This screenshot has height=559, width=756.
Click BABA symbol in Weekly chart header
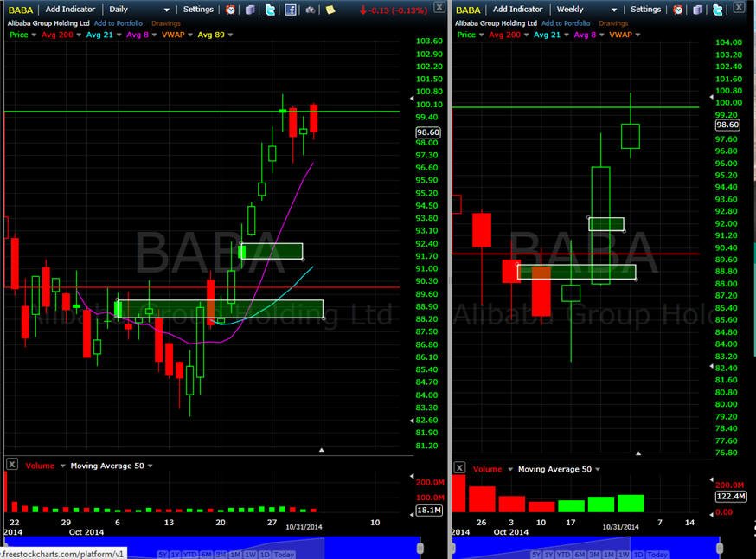(468, 10)
